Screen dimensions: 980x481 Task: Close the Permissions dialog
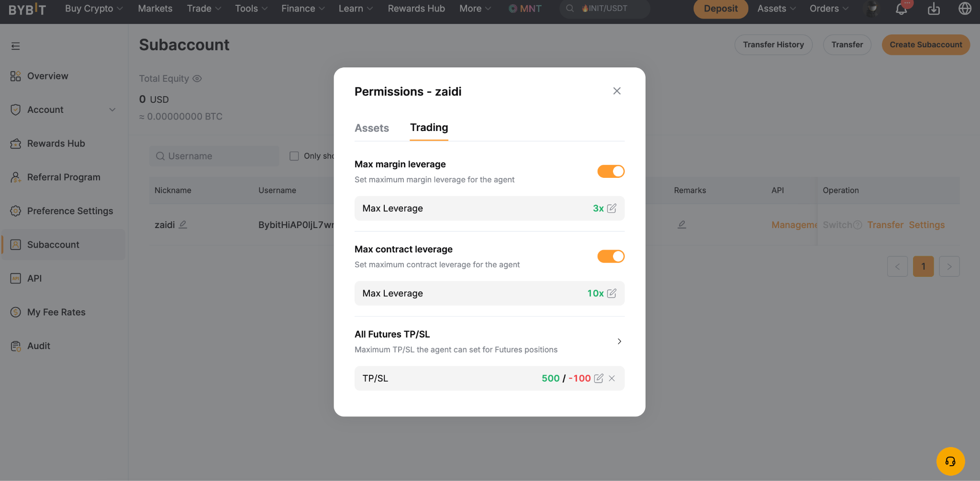coord(617,91)
